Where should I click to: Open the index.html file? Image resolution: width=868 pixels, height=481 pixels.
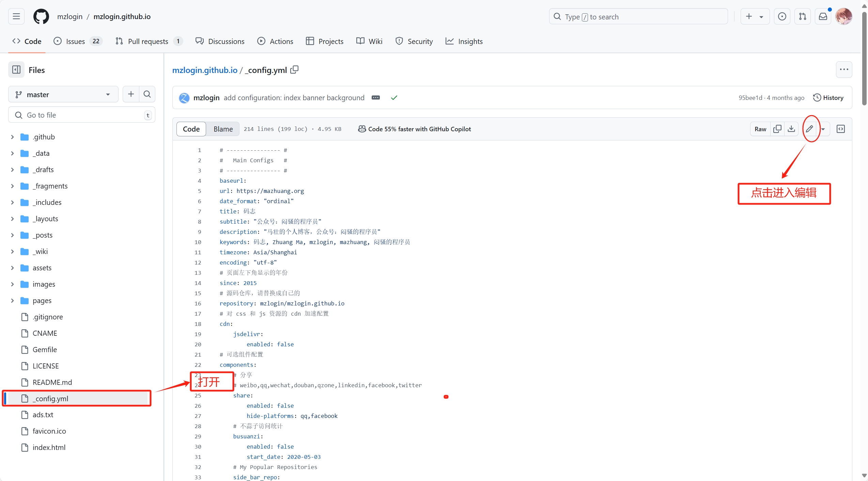(49, 448)
